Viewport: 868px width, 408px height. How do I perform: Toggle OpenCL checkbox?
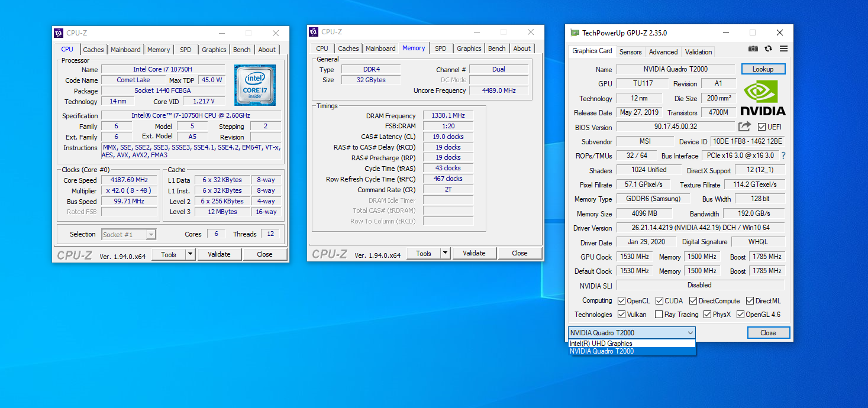coord(621,301)
